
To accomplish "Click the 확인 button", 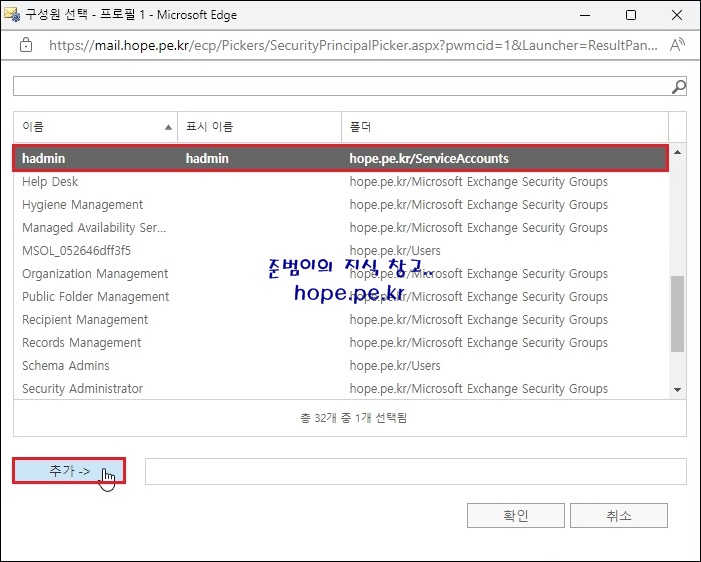I will [x=515, y=516].
